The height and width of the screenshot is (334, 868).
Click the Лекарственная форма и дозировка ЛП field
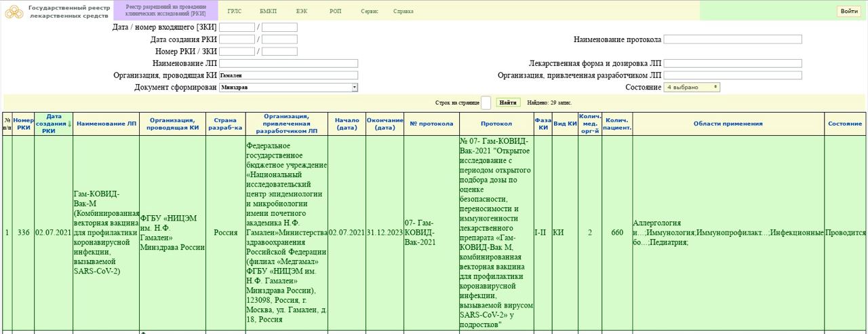pos(732,63)
